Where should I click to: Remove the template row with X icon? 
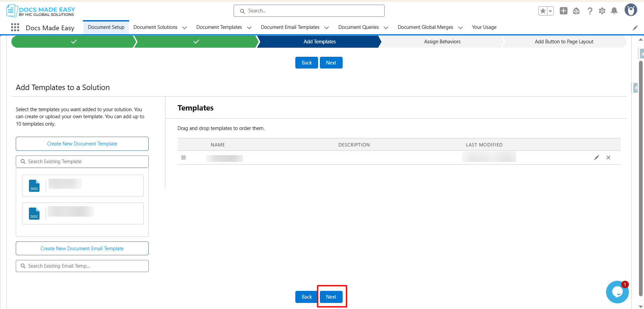pos(608,158)
